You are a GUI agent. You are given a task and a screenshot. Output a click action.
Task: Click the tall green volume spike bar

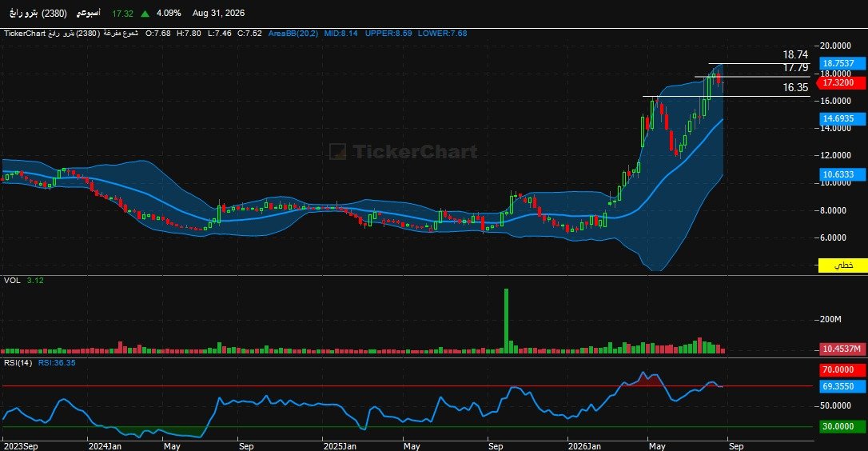pos(506,321)
